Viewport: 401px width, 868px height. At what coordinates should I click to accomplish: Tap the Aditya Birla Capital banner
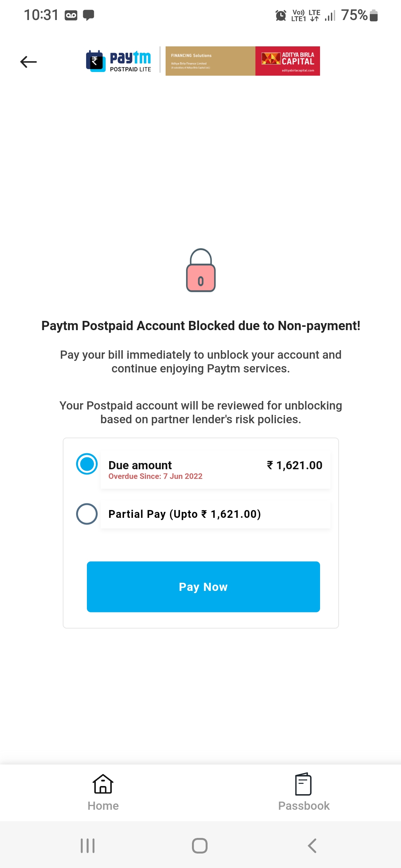243,61
